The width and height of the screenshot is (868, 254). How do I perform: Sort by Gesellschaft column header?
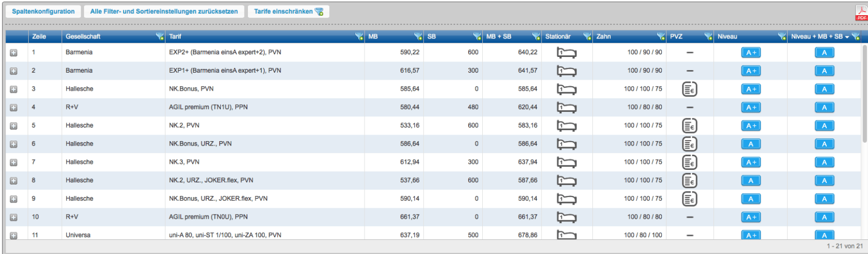83,36
